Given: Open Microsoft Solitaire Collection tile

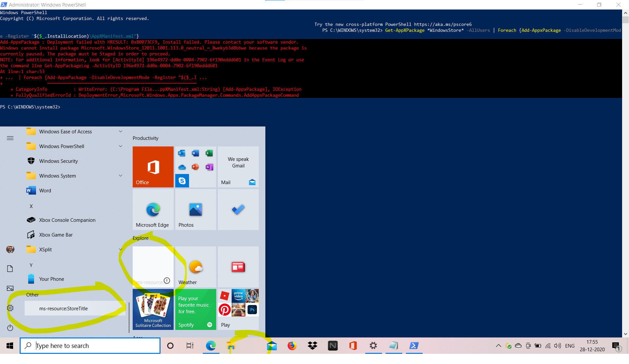Looking at the screenshot, I should (x=153, y=309).
